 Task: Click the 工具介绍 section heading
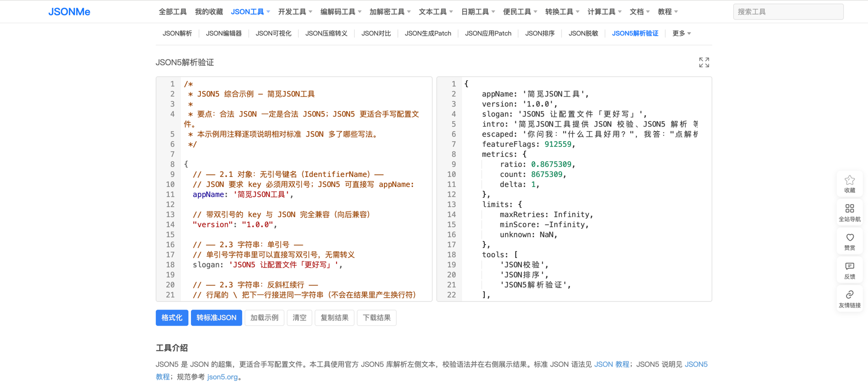[172, 348]
